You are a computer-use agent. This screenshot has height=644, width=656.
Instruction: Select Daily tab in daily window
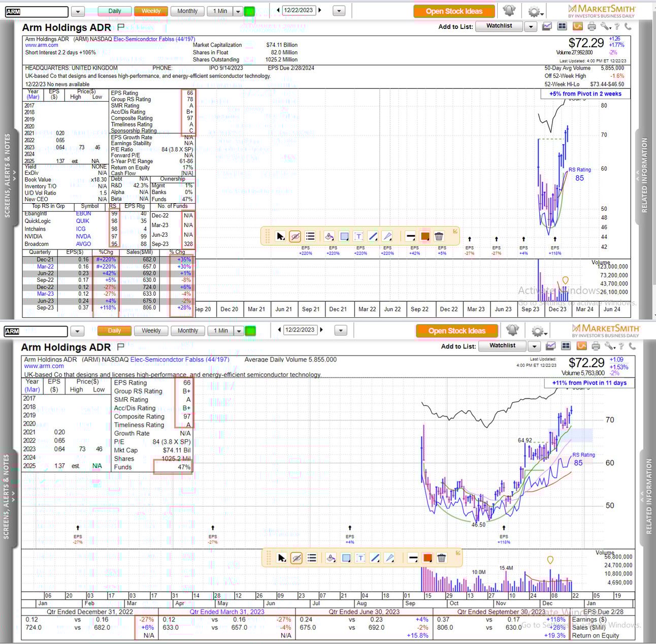point(114,331)
